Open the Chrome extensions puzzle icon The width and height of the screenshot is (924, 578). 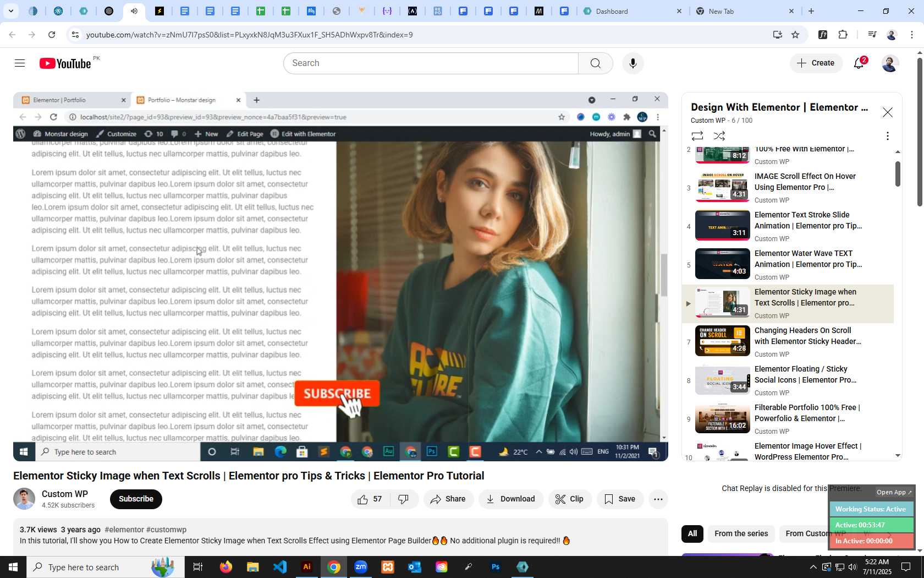point(843,35)
